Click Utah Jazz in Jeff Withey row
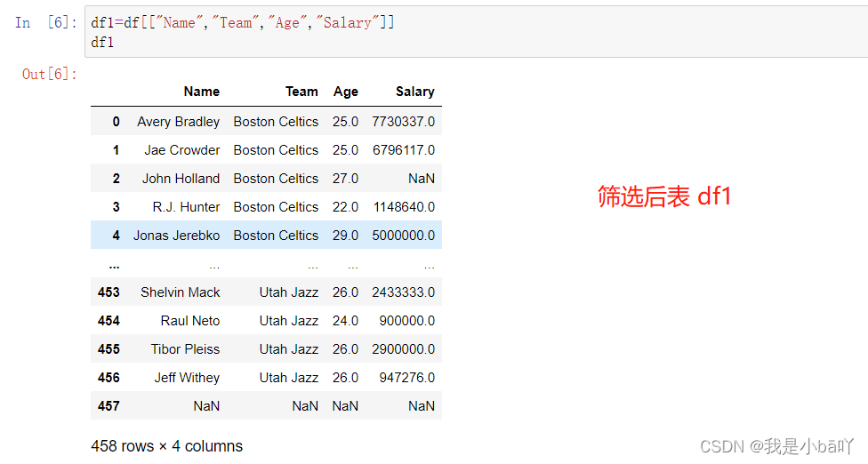The width and height of the screenshot is (868, 464). pos(289,378)
